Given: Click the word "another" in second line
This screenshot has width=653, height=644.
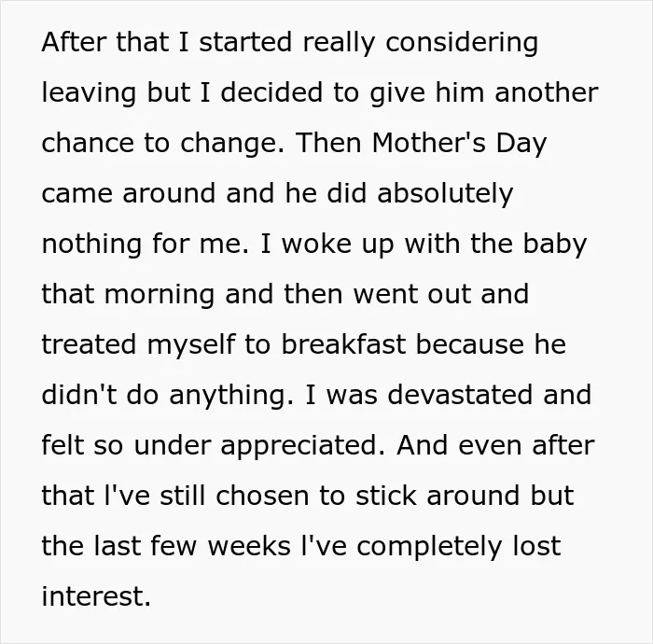Looking at the screenshot, I should click(547, 92).
